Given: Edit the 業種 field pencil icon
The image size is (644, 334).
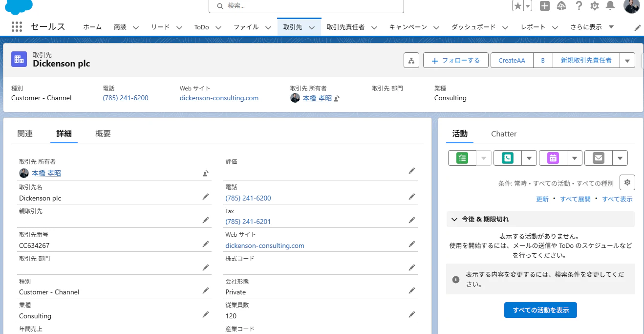Looking at the screenshot, I should [206, 314].
